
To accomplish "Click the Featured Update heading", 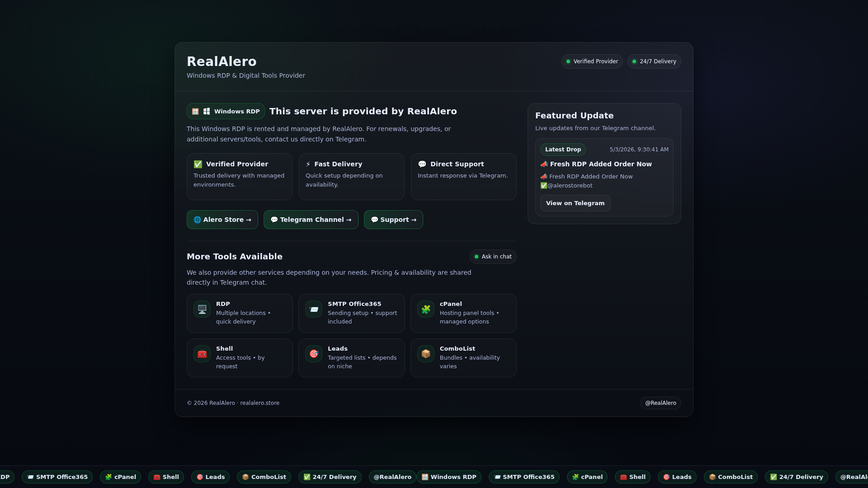I will coord(574,116).
